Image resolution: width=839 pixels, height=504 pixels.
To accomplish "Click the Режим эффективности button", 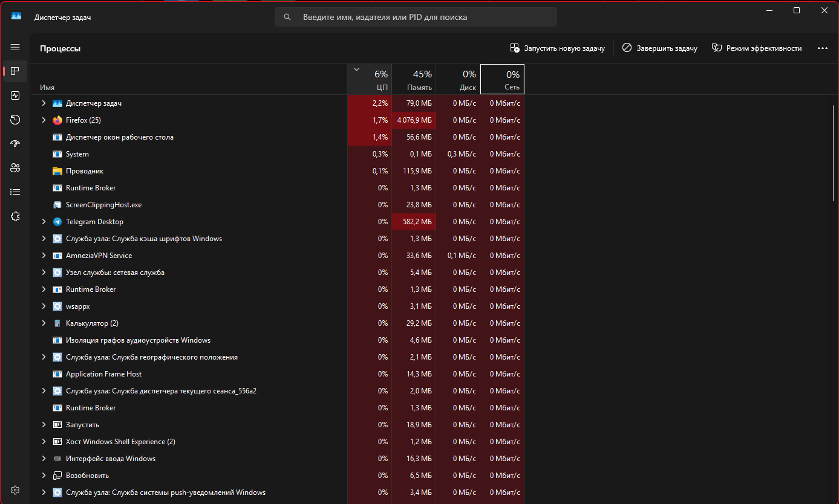I will point(757,48).
